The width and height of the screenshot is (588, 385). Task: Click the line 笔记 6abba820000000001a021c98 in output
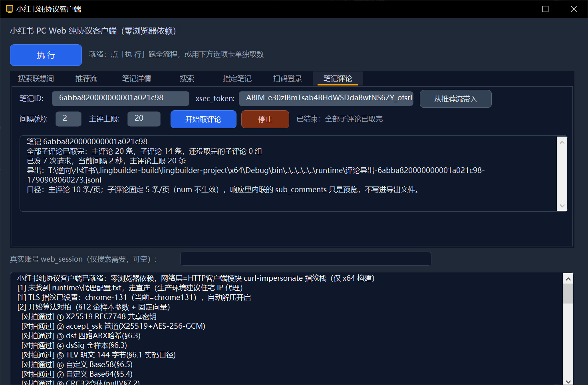coord(87,141)
